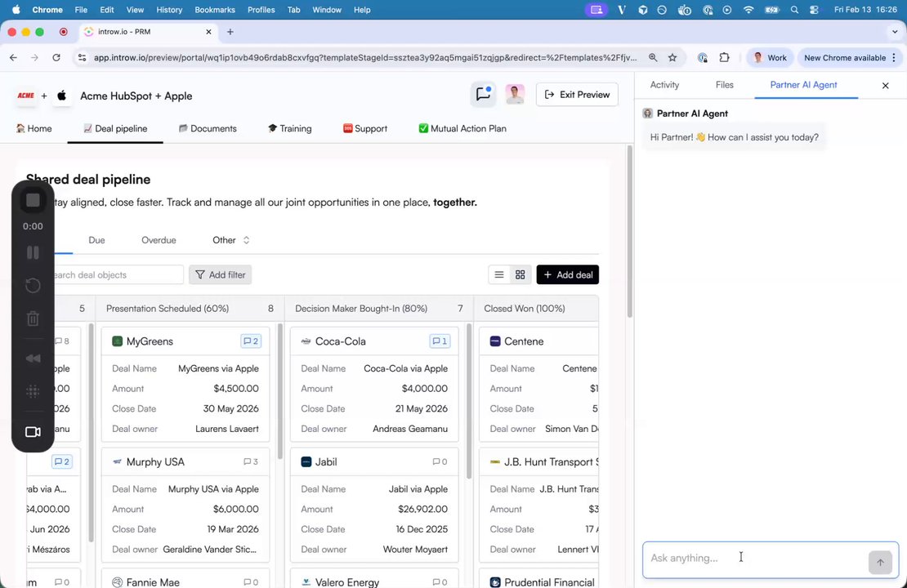Viewport: 907px width, 588px height.
Task: Open macOS Spotlight search icon
Action: (794, 10)
